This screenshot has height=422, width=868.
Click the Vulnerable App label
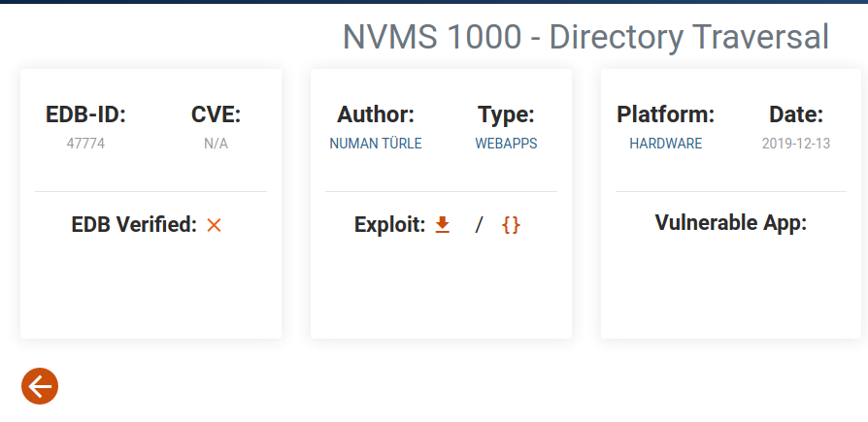[x=731, y=223]
